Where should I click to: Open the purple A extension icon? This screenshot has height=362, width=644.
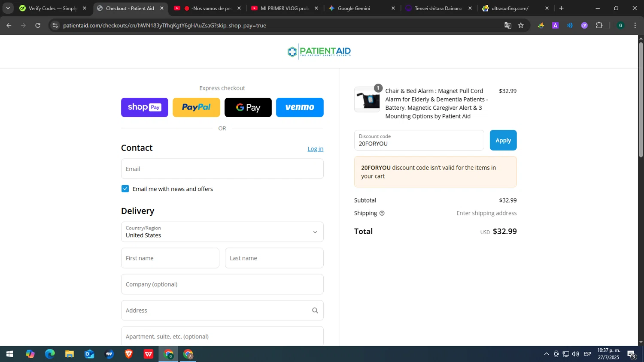click(555, 25)
